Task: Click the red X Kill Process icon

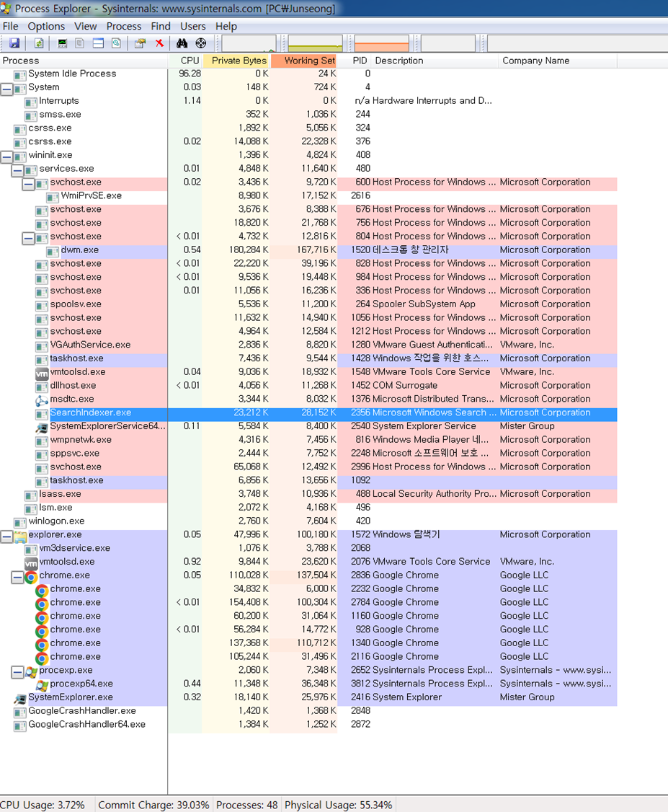Action: [x=159, y=43]
